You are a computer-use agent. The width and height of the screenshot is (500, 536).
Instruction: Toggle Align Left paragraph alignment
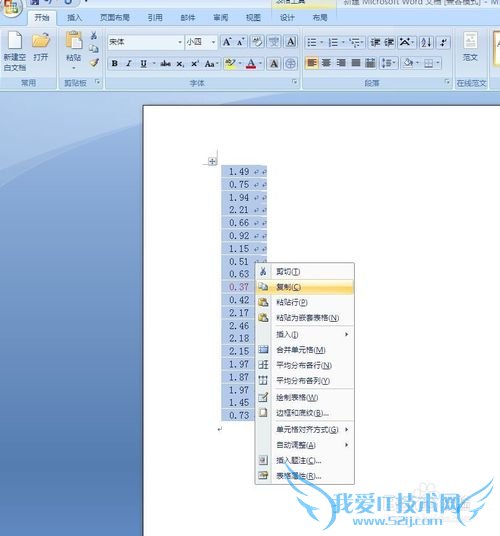coord(311,63)
